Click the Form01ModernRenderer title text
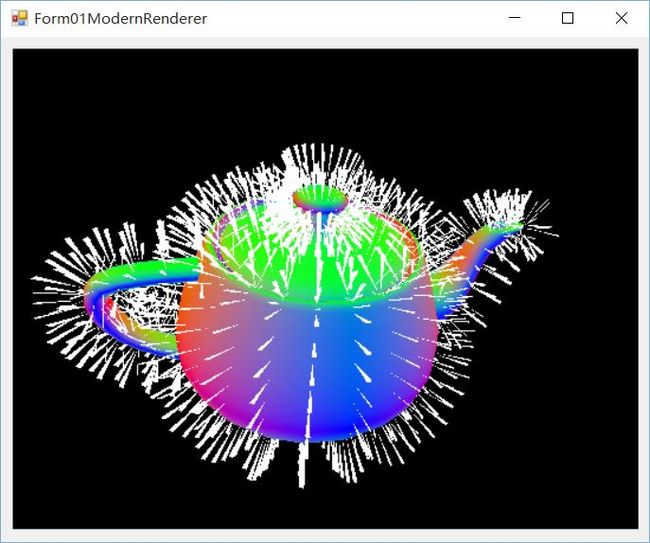Image resolution: width=650 pixels, height=543 pixels. (x=121, y=19)
